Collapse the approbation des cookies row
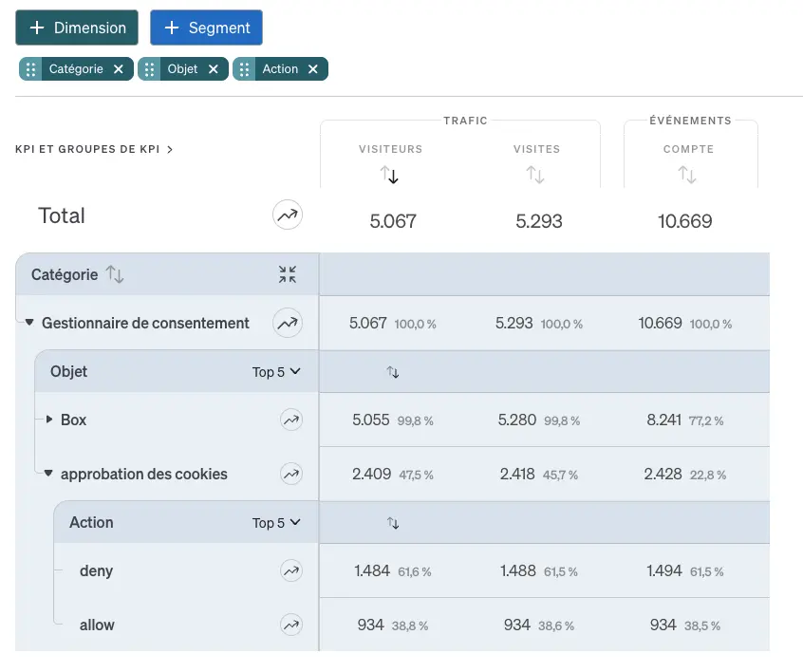This screenshot has width=803, height=672. (x=48, y=474)
